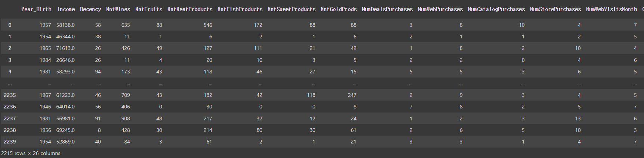The height and width of the screenshot is (158, 644).
Task: Select row index 4
Action: point(10,72)
